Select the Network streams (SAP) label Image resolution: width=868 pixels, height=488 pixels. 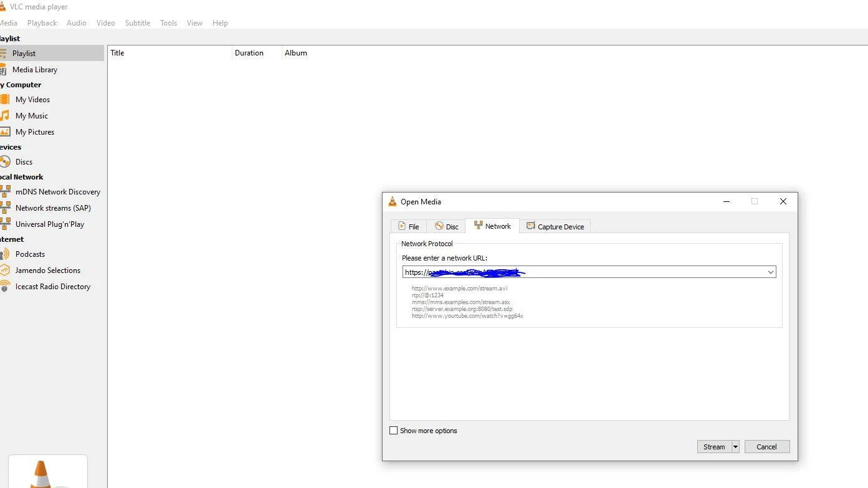click(x=53, y=208)
